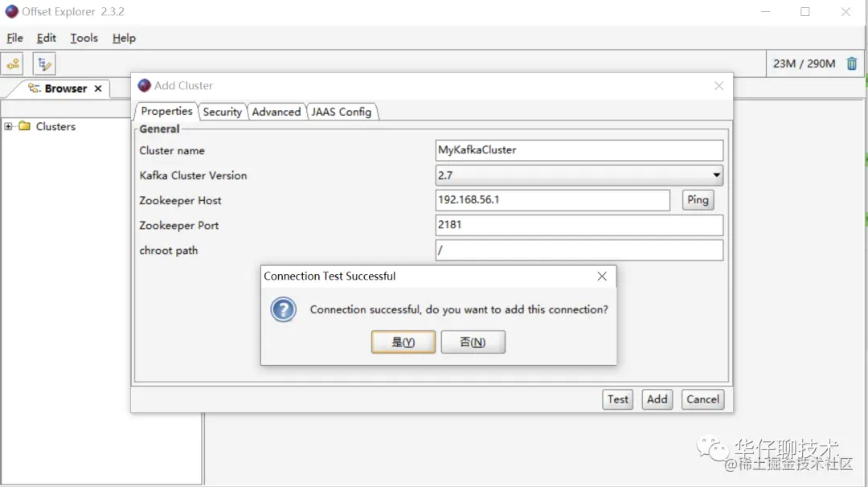Open the File menu
The width and height of the screenshot is (868, 487).
[15, 39]
